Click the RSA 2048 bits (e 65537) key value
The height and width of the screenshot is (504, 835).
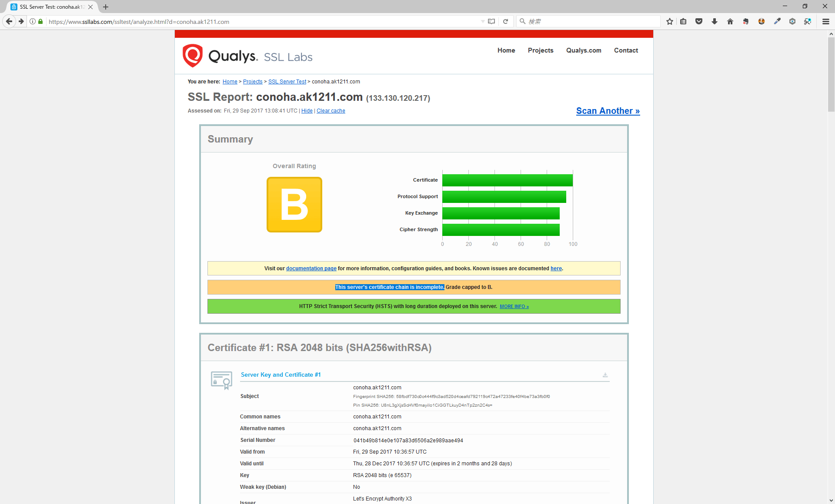(x=382, y=475)
